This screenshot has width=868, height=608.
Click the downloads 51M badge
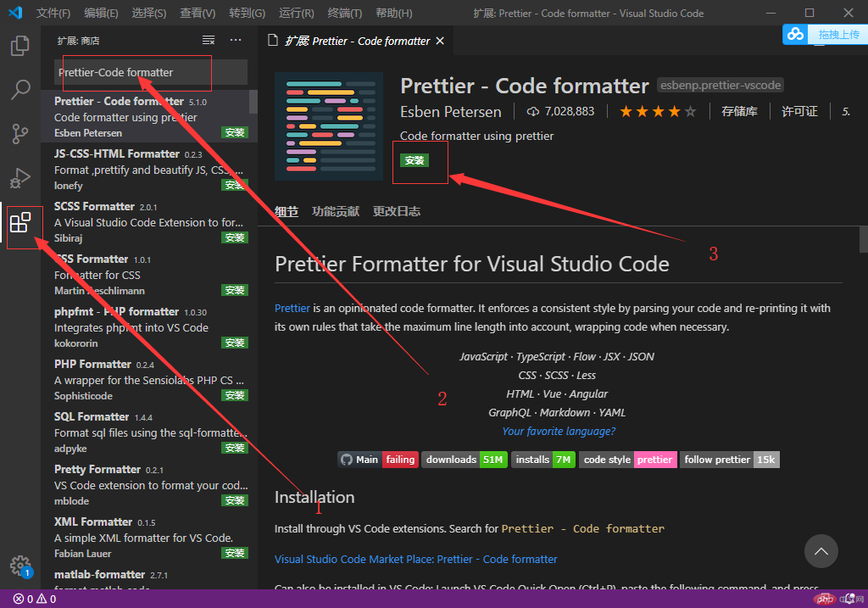tap(465, 460)
